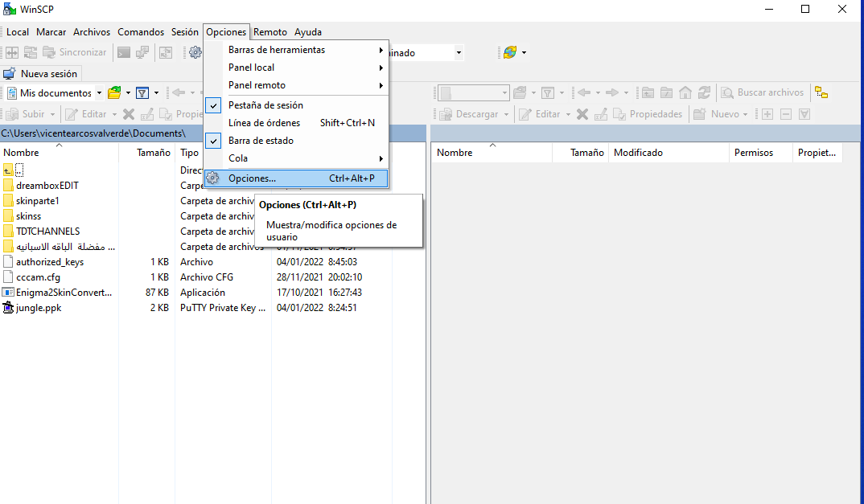Click the local panel filter icon
Screen dimensions: 864x504
click(142, 92)
